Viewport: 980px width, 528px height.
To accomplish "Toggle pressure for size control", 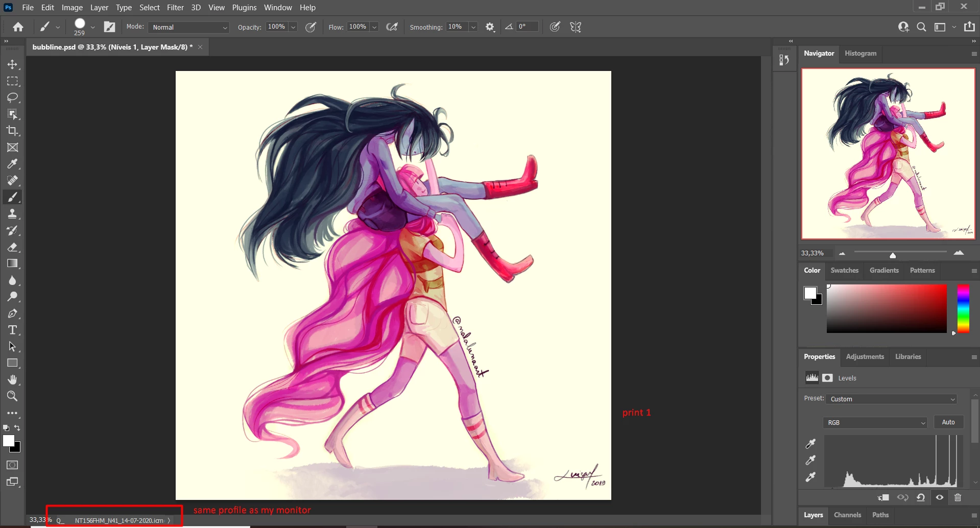I will click(555, 27).
